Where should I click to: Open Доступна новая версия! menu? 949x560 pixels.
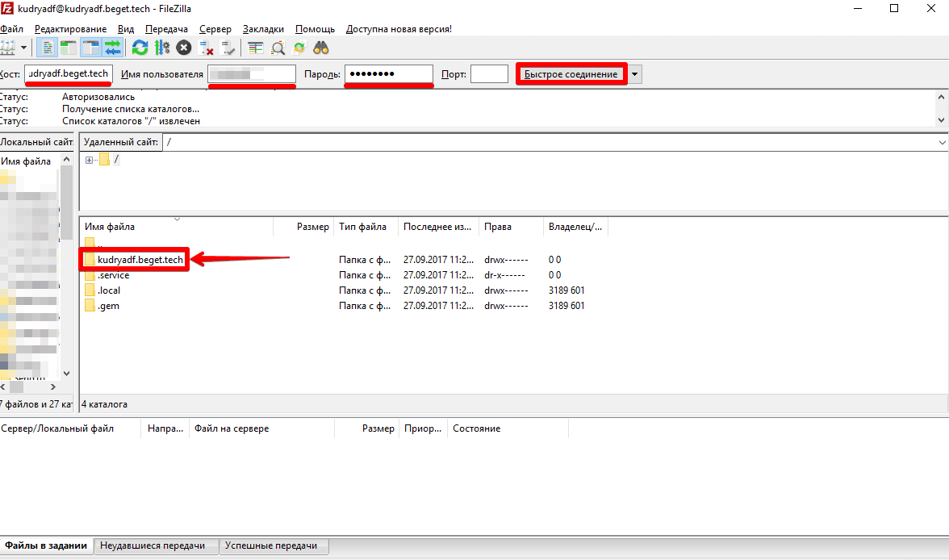pyautogui.click(x=399, y=29)
